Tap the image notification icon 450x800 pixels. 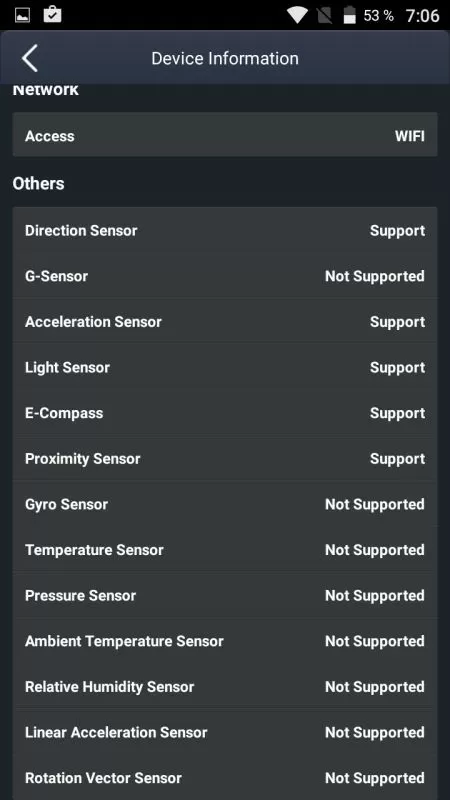click(22, 15)
